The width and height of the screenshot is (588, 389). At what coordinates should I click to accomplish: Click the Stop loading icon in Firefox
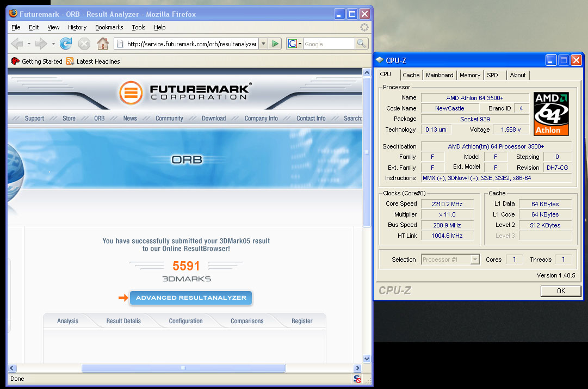click(x=84, y=44)
